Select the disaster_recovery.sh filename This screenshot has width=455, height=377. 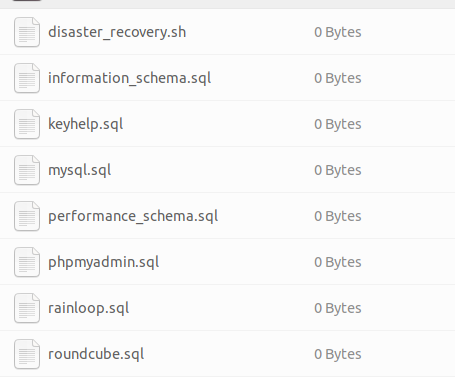click(x=117, y=32)
